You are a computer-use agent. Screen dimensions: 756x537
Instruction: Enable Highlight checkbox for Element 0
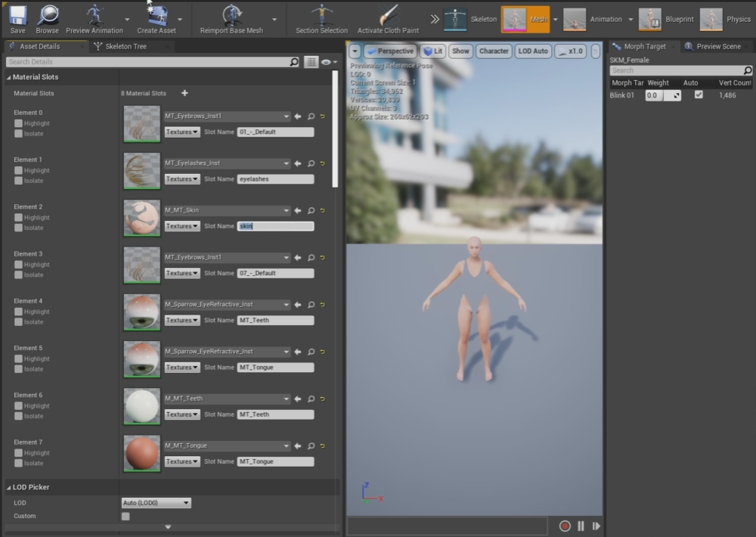coord(18,123)
